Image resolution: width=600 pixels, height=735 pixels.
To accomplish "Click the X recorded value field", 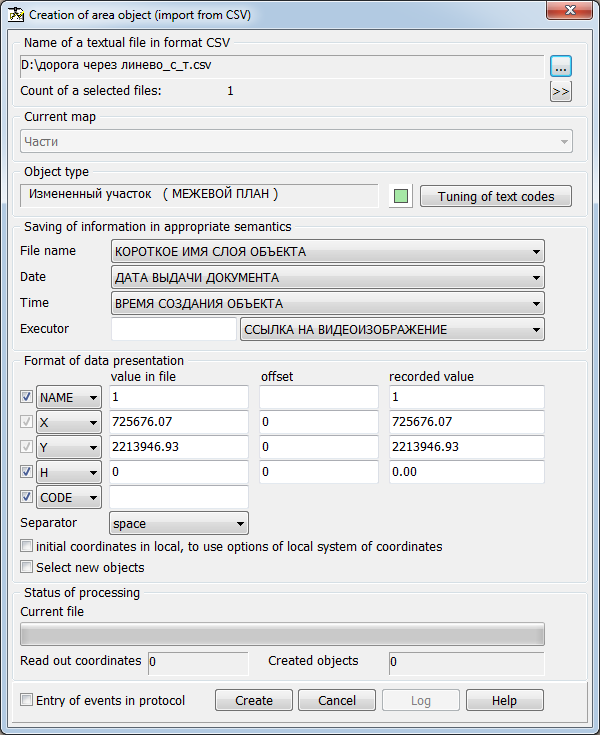I will 467,422.
